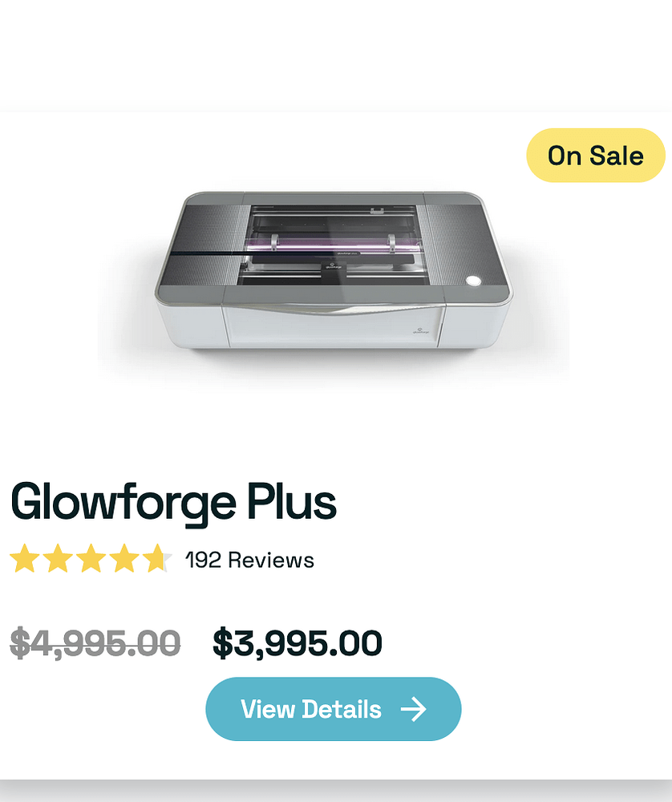Click the View Details arrow icon
Viewport: 672px width, 802px height.
pos(415,709)
